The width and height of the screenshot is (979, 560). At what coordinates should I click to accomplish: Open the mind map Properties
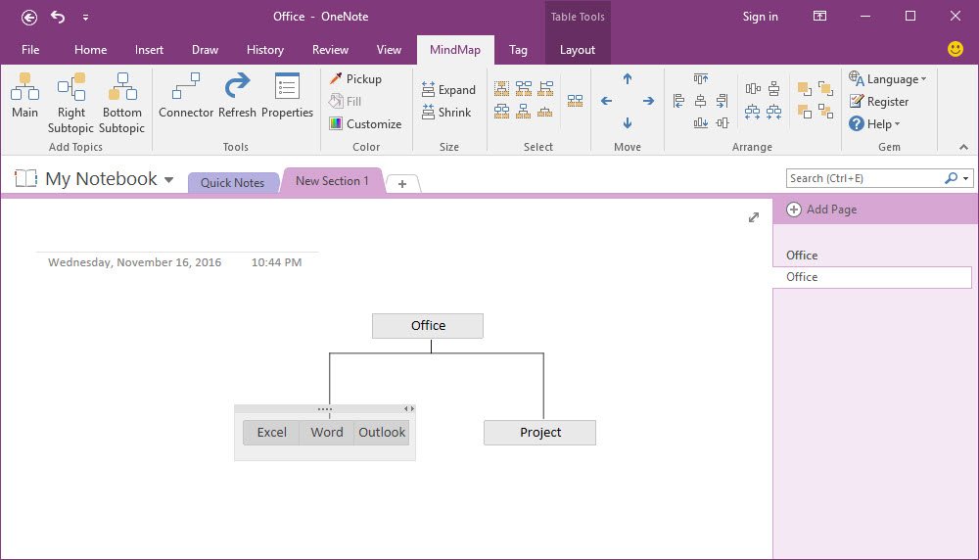pyautogui.click(x=287, y=96)
